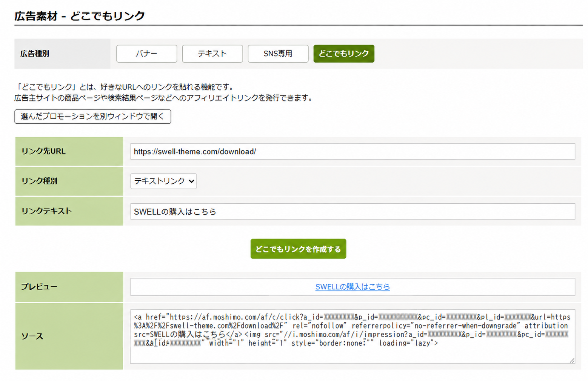Screen dimensions: 588x381
Task: Grab the source textarea resize handle
Action: [x=572, y=360]
